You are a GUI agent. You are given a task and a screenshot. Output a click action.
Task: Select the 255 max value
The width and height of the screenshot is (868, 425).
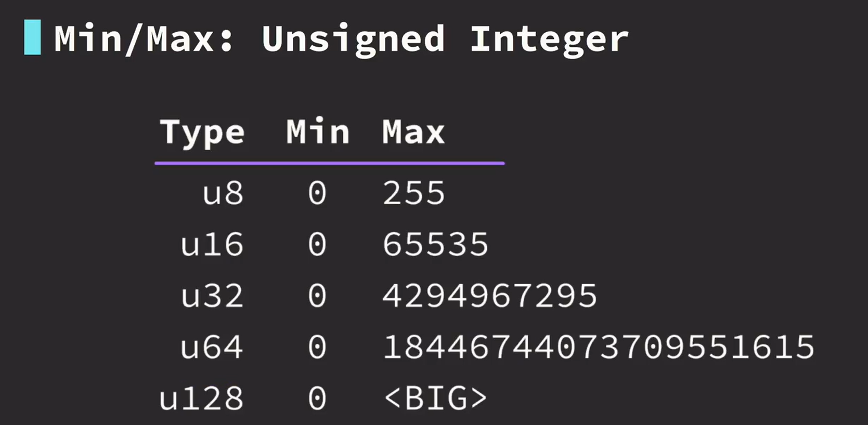[x=414, y=193]
